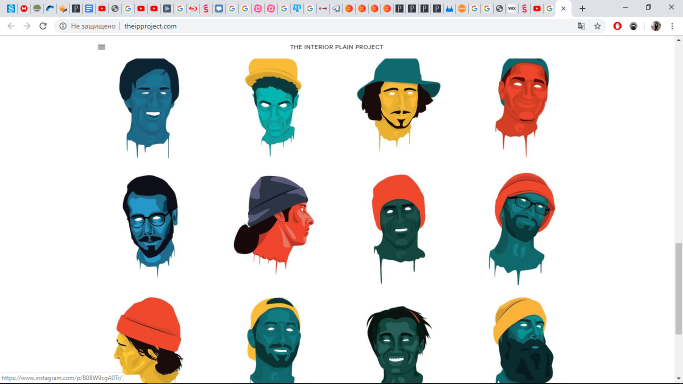Viewport: 683px width, 384px height.
Task: Select the red profile face with gray beanie
Action: tap(274, 224)
